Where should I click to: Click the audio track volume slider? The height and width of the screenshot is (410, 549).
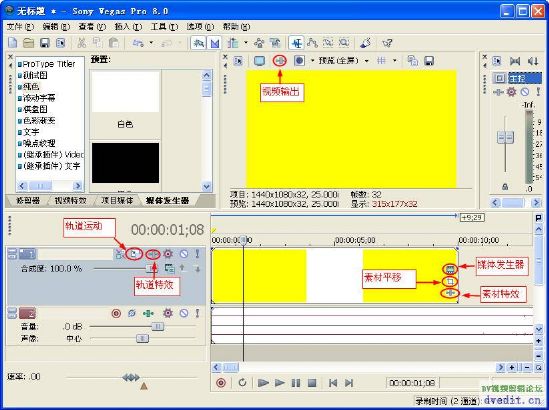143,326
